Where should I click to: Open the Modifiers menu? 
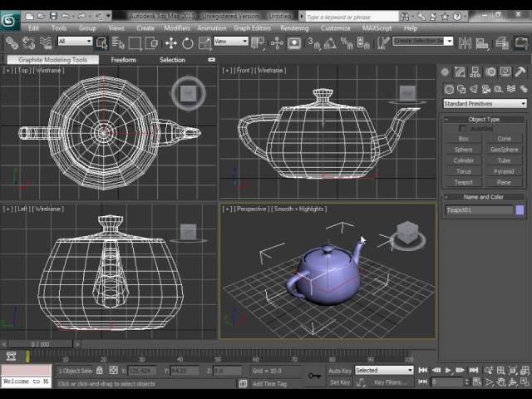click(177, 28)
